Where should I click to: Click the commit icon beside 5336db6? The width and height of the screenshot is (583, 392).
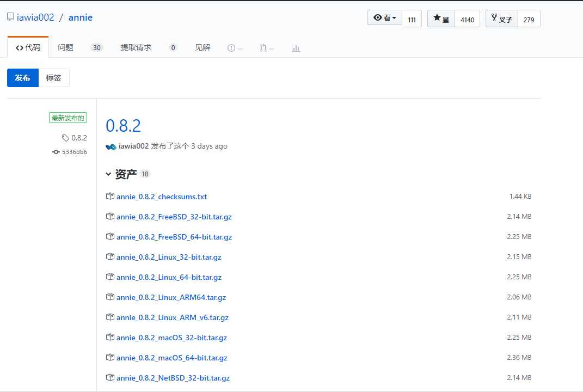56,152
